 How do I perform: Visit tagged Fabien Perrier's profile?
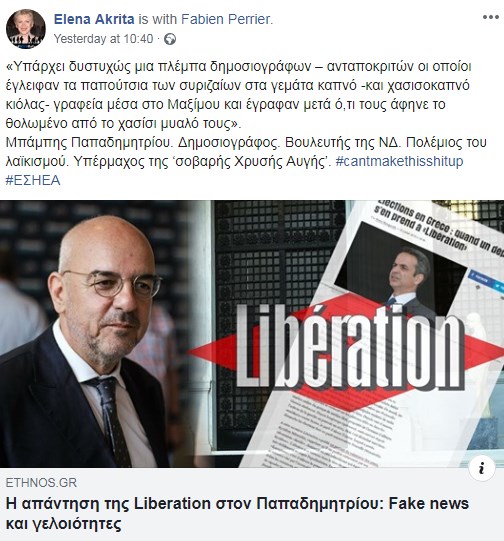[226, 19]
